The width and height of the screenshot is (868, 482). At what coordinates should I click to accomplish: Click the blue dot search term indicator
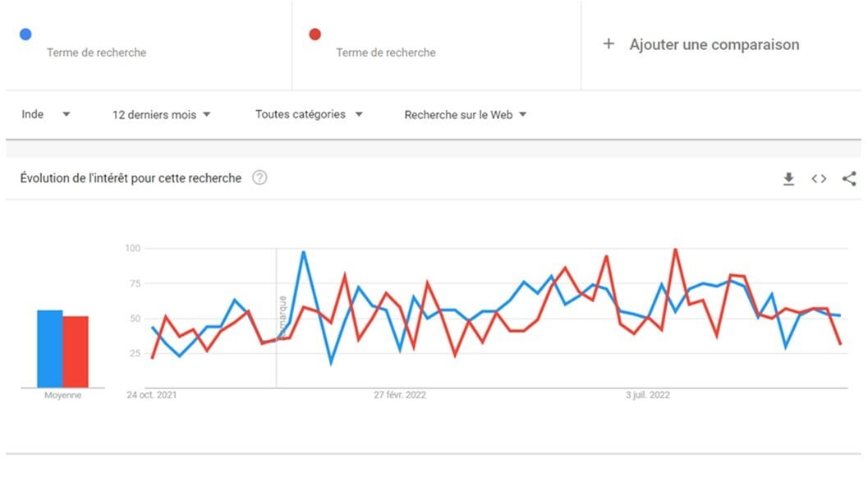[26, 34]
